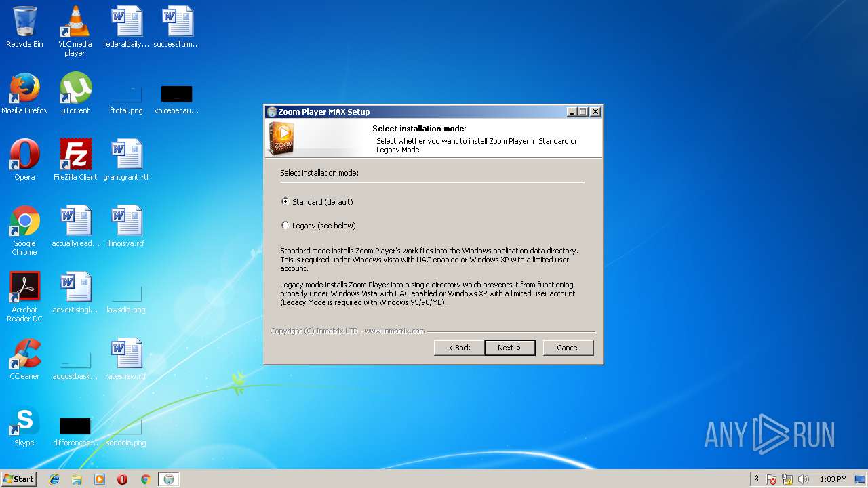The height and width of the screenshot is (488, 868).
Task: Select the augustbask file on desktop
Action: [75, 365]
